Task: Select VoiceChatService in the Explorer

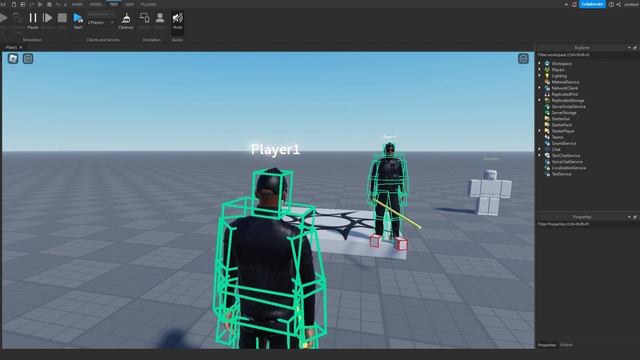Action: click(x=567, y=162)
